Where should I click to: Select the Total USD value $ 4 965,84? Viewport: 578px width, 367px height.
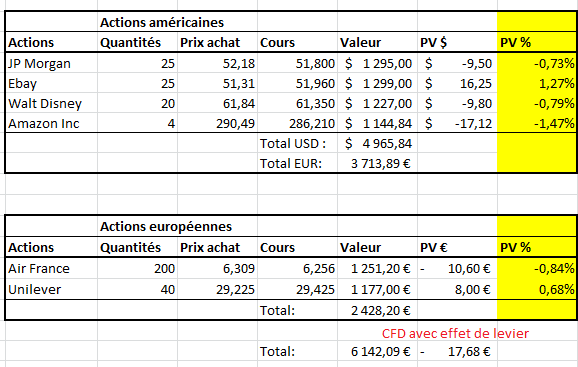377,143
